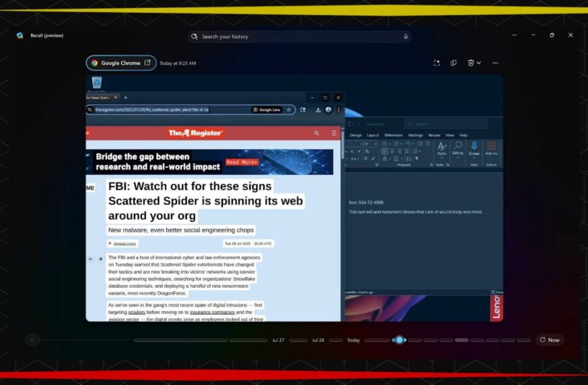Click Chrome site information icon
The image size is (588, 385).
coord(90,109)
